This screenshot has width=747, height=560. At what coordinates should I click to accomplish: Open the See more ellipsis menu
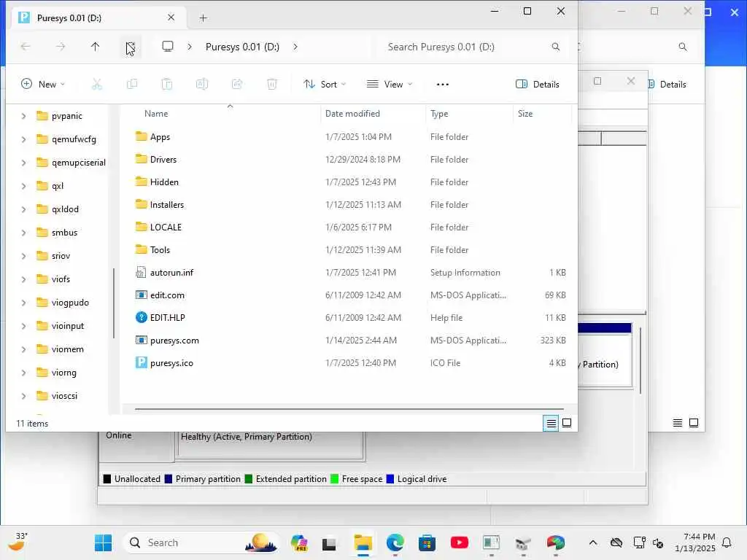(x=443, y=85)
